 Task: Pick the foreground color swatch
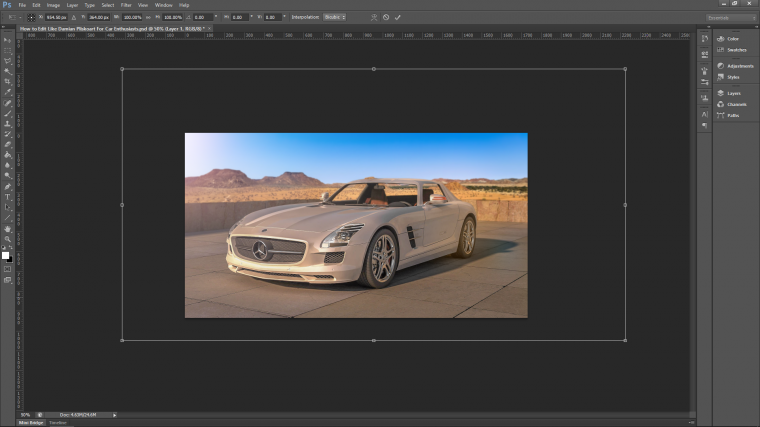[x=5, y=255]
